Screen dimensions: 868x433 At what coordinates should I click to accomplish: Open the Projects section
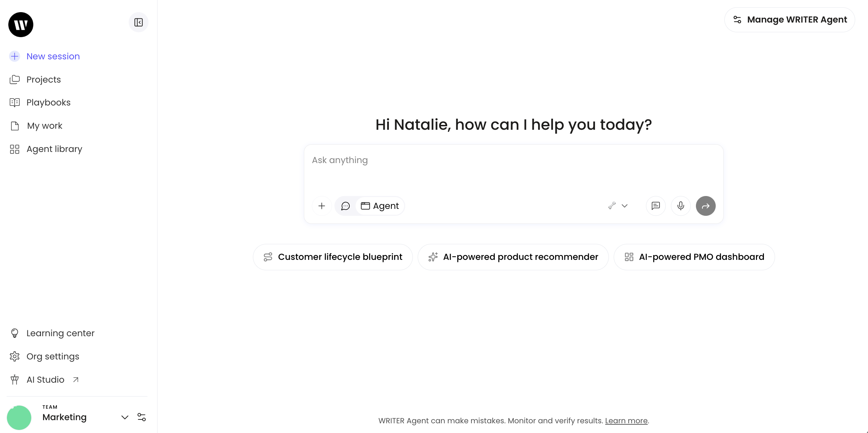pos(43,79)
